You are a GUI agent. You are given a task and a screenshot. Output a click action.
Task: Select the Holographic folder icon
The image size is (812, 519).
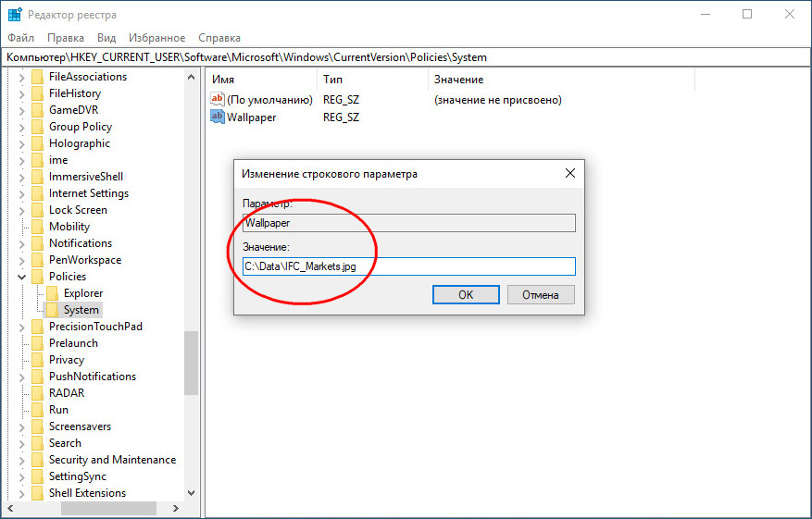[37, 143]
